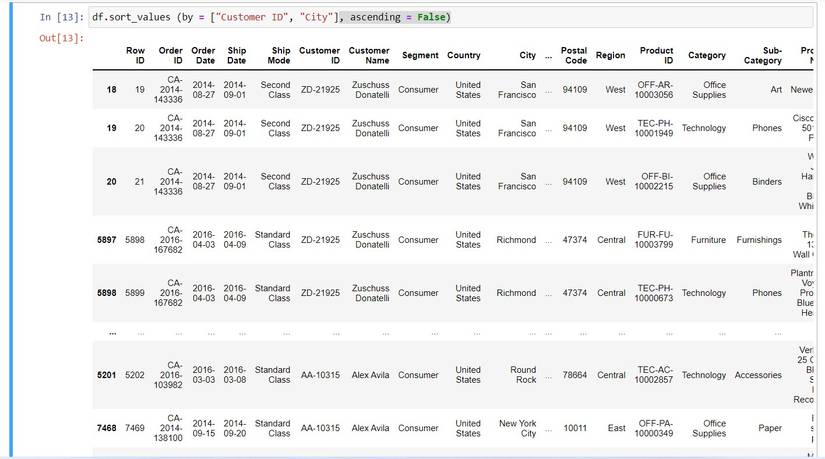Click Product ID OFF-PA-10000349
825x459 pixels.
[x=654, y=428]
